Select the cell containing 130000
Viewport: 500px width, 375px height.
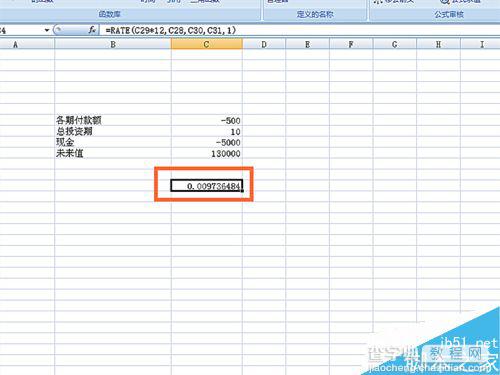click(207, 153)
